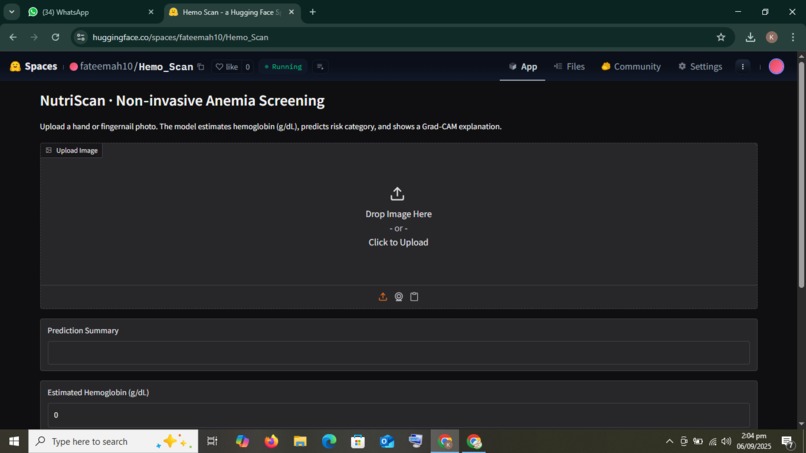Click the Estimated Hemoglobin value field

(x=398, y=414)
